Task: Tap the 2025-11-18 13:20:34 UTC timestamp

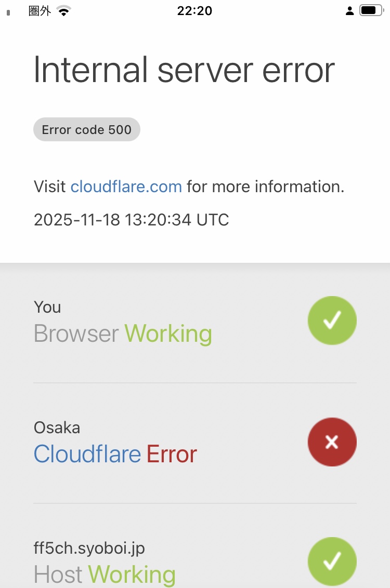Action: (131, 220)
